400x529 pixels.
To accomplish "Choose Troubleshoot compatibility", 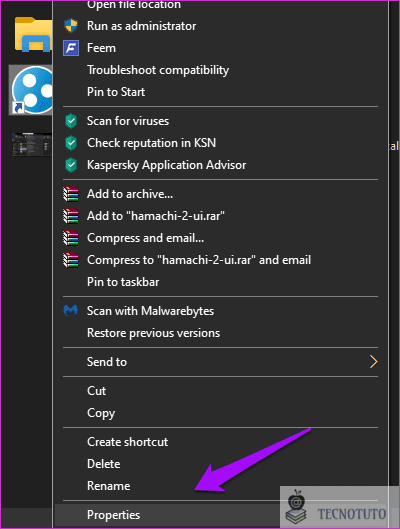I will pos(158,70).
